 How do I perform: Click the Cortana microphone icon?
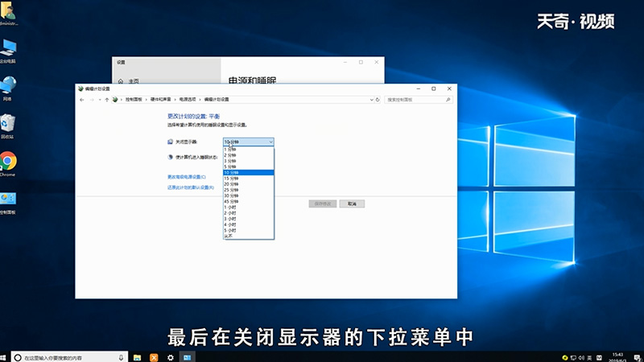(x=121, y=357)
